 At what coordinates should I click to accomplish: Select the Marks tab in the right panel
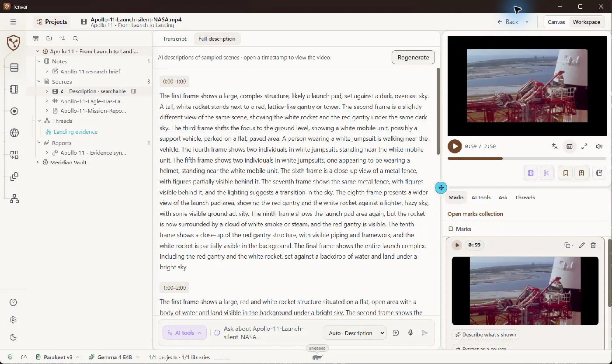pos(456,198)
